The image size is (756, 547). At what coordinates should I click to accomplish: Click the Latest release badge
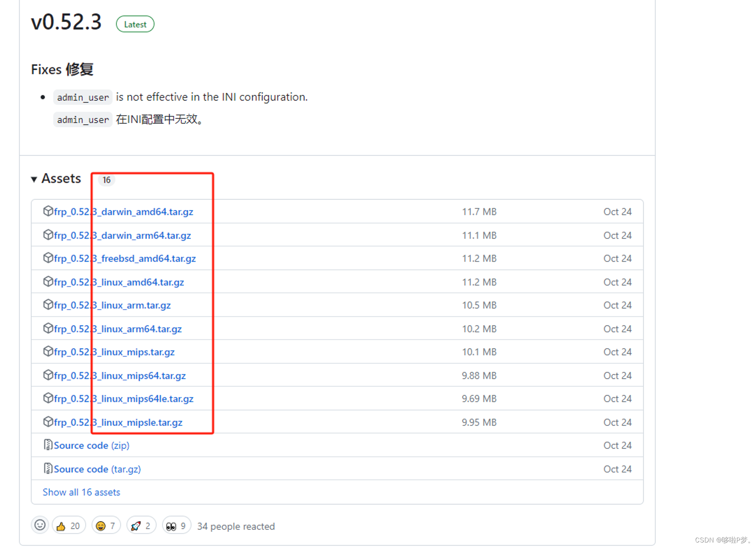coord(135,24)
